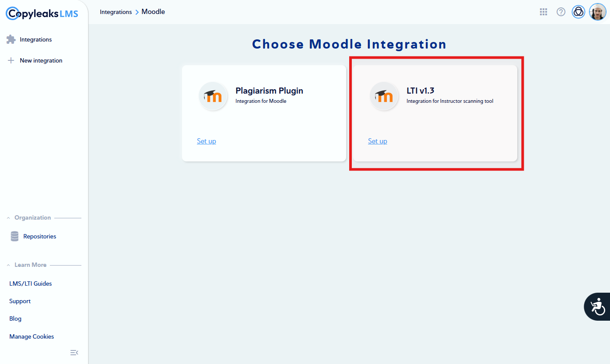
Task: Open the help question mark icon
Action: [561, 12]
